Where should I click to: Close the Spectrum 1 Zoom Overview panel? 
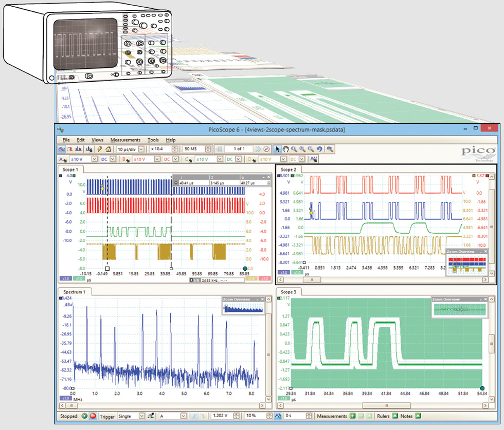(262, 300)
